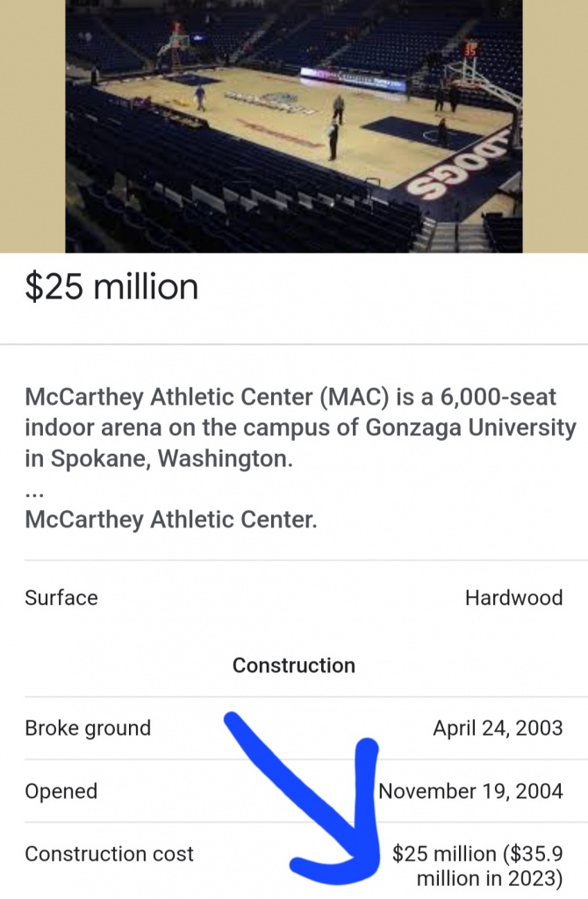Screen dimensions: 588x899
Task: Click the "Opened" row label
Action: 61,791
